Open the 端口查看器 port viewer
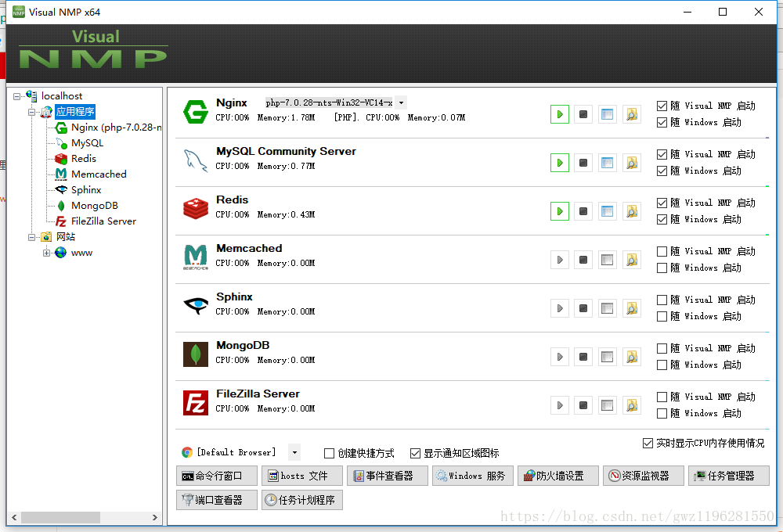 pos(217,500)
